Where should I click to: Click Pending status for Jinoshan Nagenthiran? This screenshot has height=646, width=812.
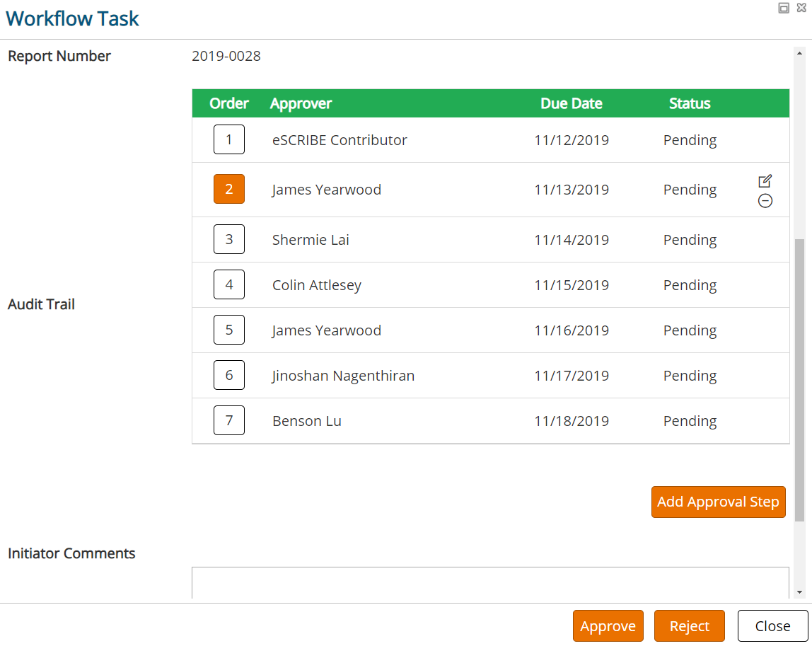(x=690, y=376)
